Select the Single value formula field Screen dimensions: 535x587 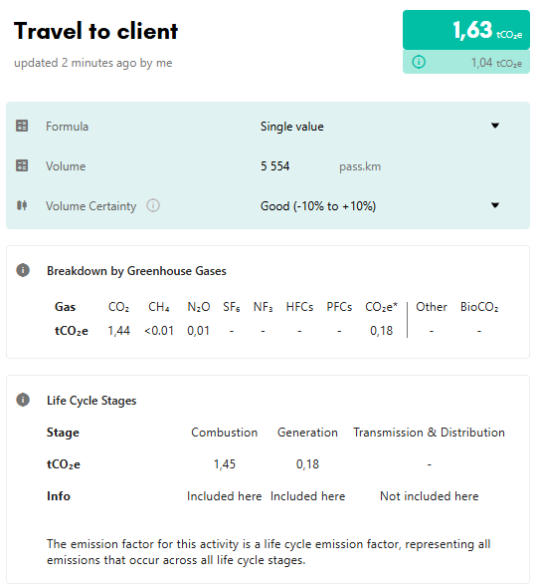click(380, 126)
